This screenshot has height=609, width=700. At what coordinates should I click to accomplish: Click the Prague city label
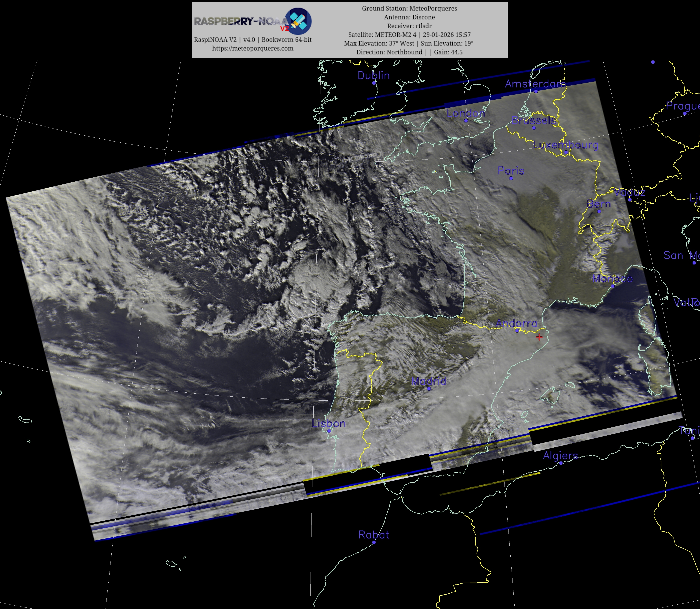pyautogui.click(x=682, y=106)
